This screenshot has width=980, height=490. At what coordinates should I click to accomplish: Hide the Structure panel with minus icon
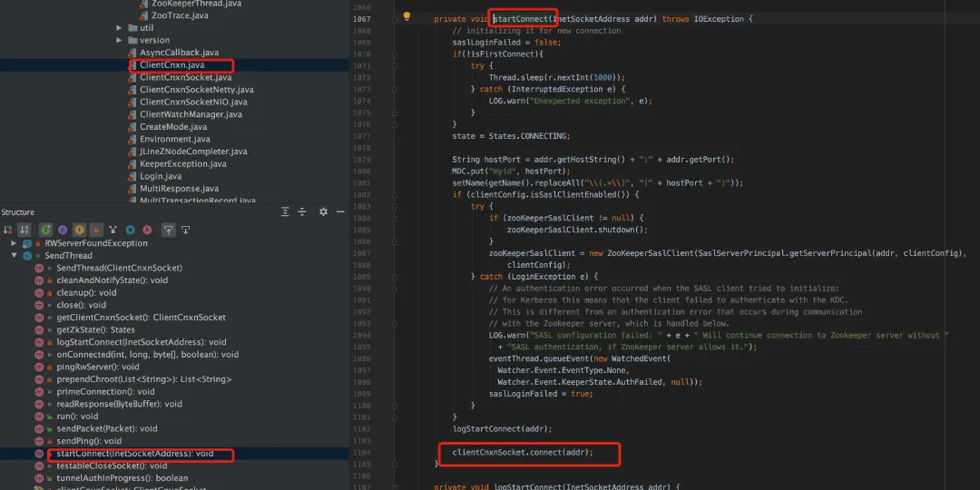(x=340, y=211)
